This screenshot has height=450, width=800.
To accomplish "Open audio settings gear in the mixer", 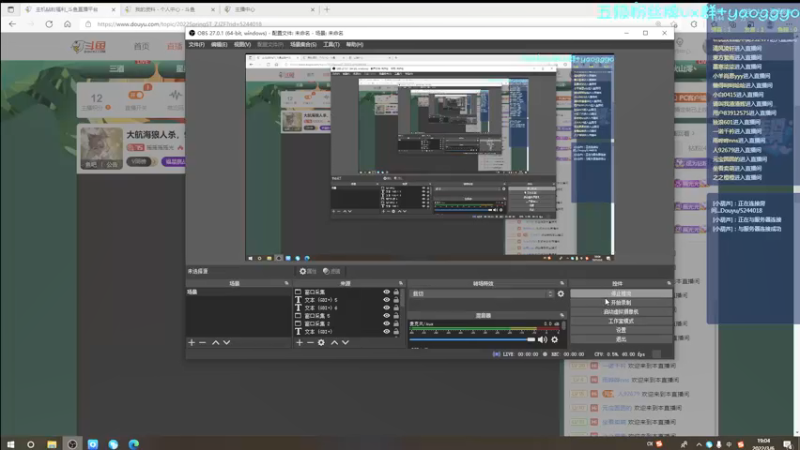I will 555,339.
